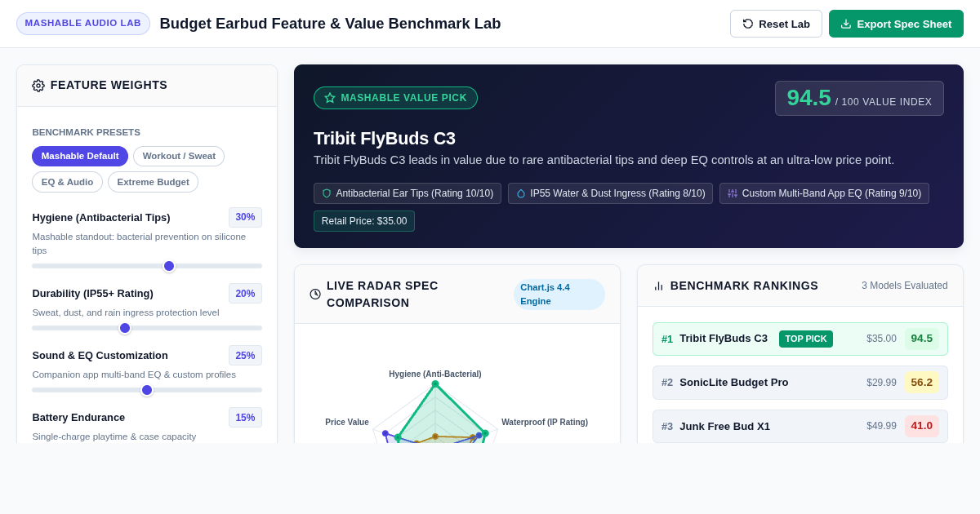Click the Antibacterial Ear Tips rating chip
Viewport: 980px width, 514px height.
[x=408, y=193]
